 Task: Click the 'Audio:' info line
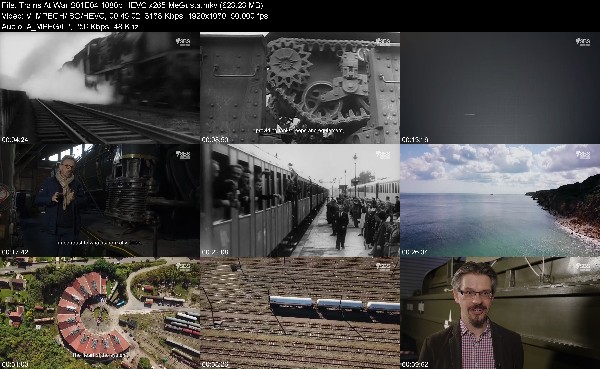70,27
